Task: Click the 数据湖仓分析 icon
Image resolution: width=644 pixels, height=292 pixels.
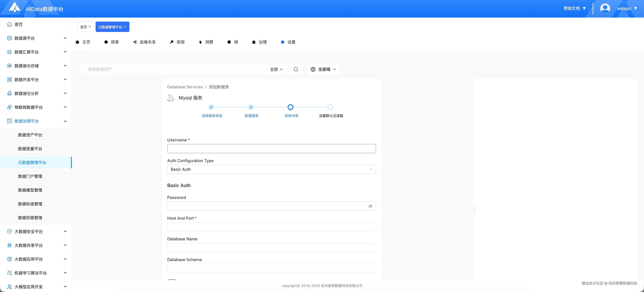Action: (x=9, y=93)
